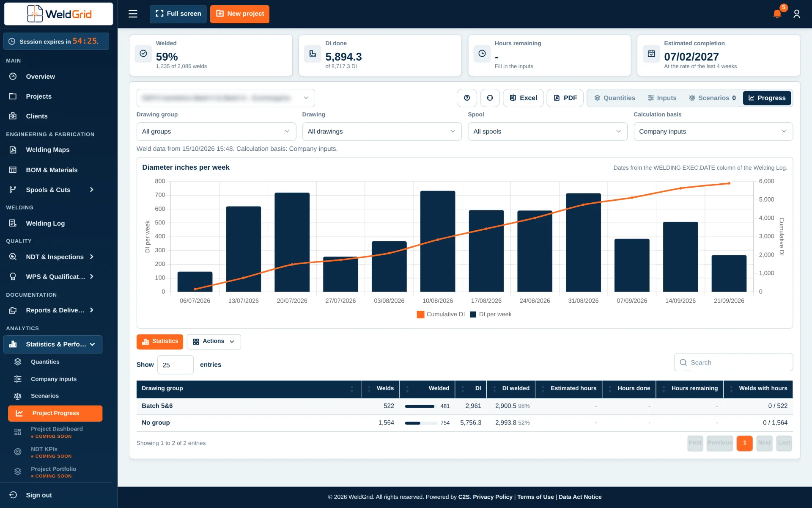The image size is (812, 508).
Task: Open the All spools dropdown
Action: tap(547, 132)
